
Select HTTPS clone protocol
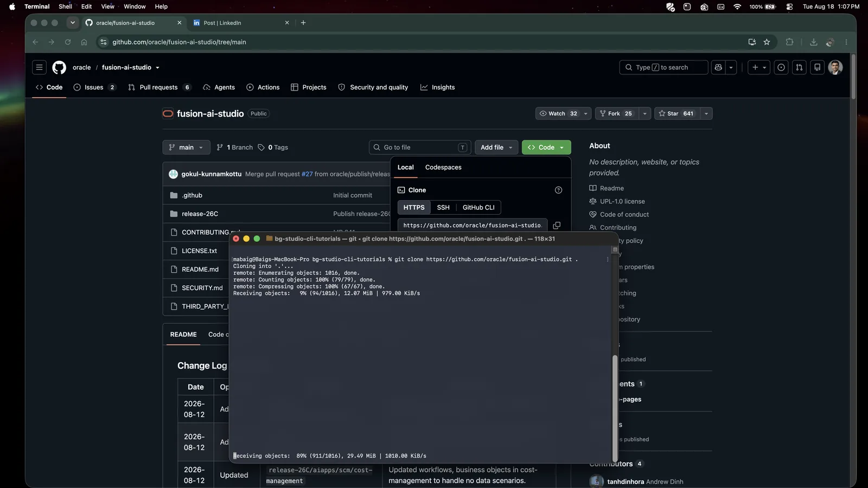click(x=414, y=208)
